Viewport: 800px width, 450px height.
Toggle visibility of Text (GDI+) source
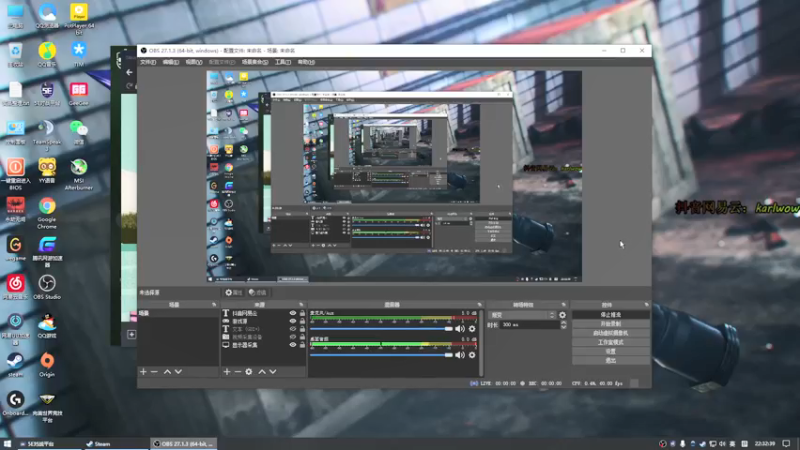[x=293, y=329]
